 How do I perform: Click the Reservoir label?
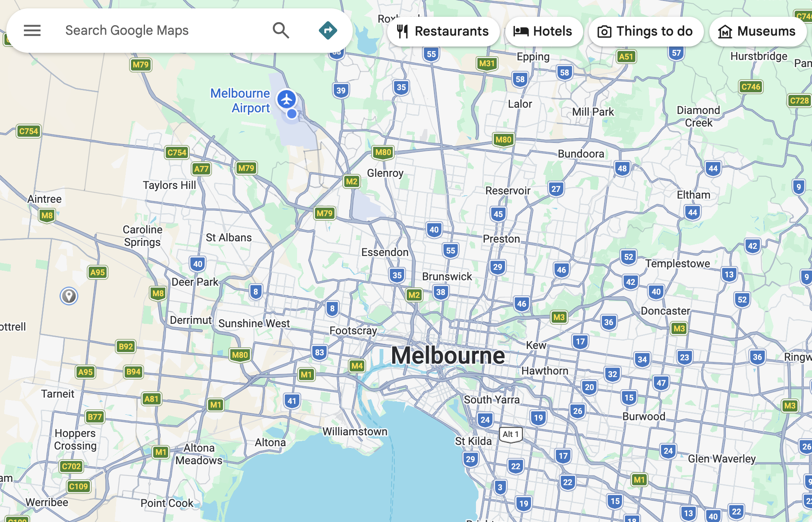508,191
